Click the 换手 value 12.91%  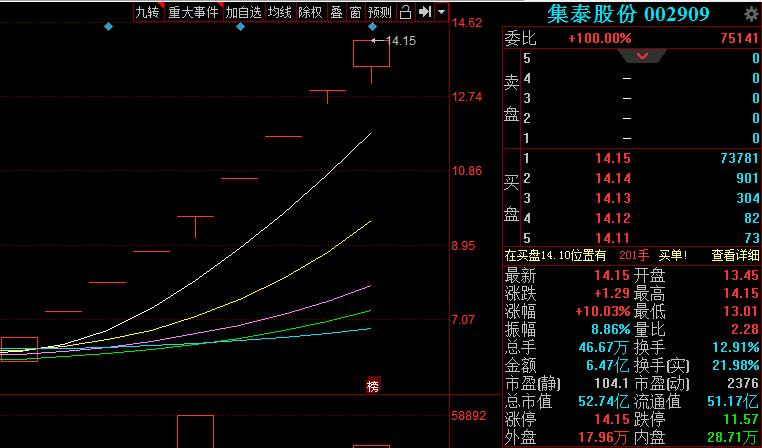pyautogui.click(x=736, y=347)
